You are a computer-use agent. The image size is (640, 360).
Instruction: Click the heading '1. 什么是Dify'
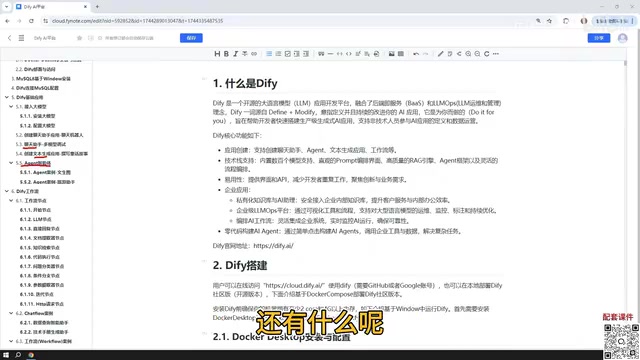click(x=245, y=83)
